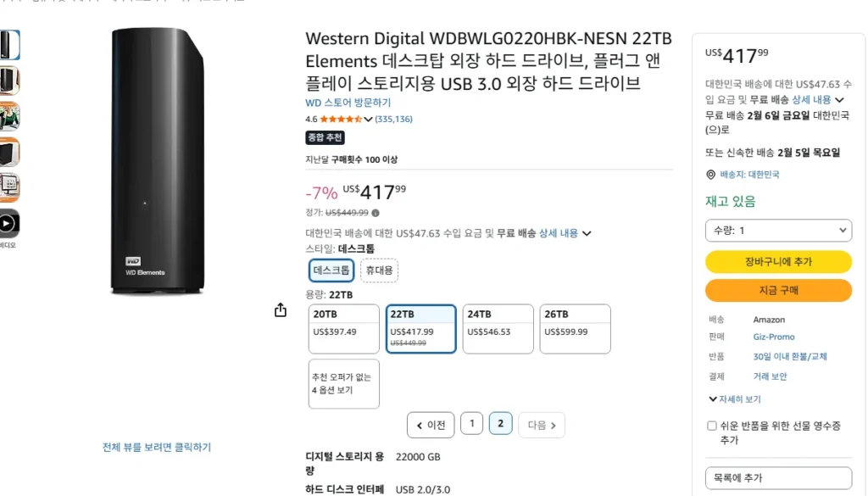Enable the 쉬운 반품을 위한 선물 영수증 checkbox
This screenshot has width=868, height=496.
tap(713, 426)
